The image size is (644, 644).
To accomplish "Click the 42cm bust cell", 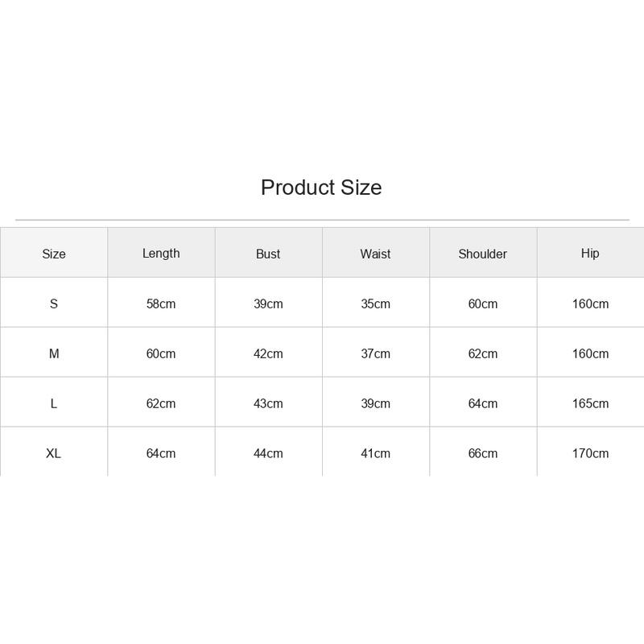I will [x=268, y=353].
